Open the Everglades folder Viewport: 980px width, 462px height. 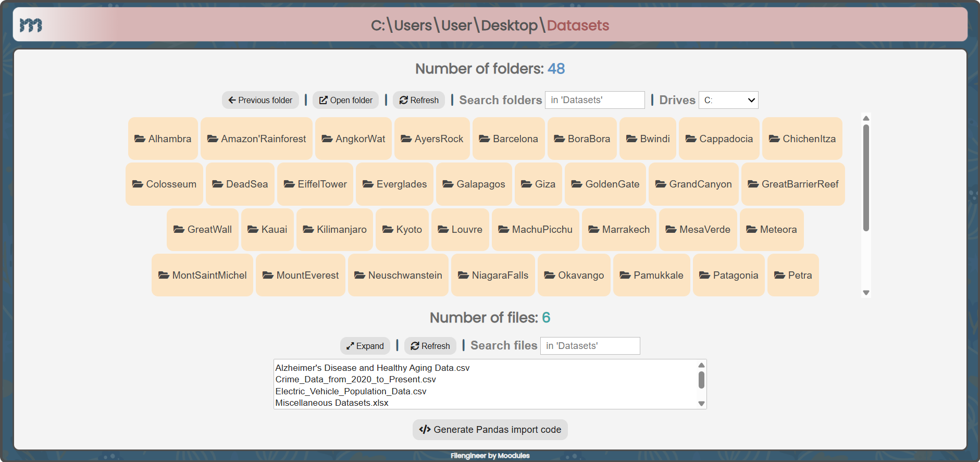(394, 184)
